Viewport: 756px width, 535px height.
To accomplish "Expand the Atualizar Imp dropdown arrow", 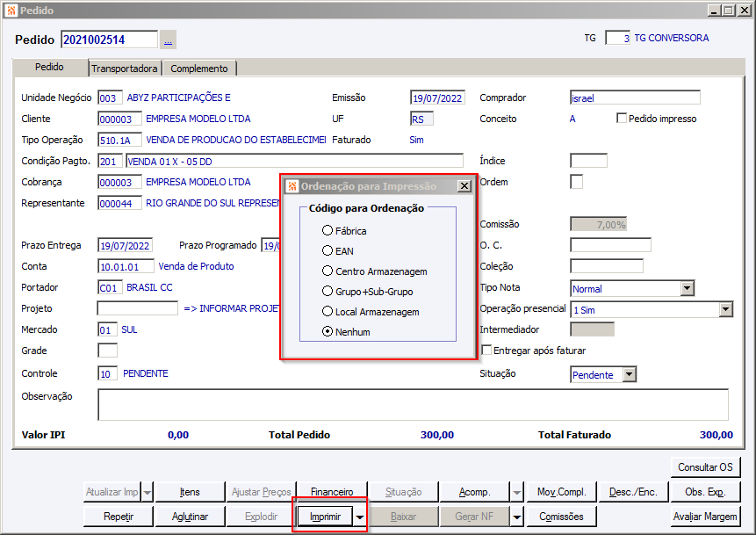I will (148, 492).
